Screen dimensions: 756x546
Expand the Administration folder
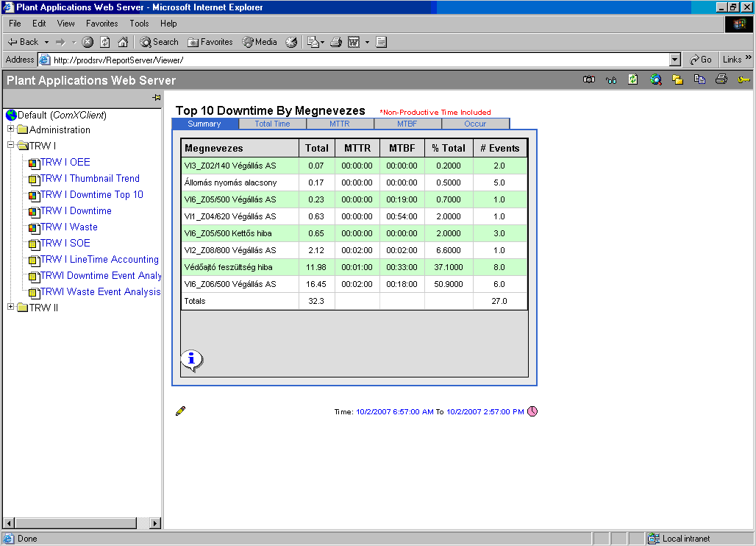click(x=10, y=129)
